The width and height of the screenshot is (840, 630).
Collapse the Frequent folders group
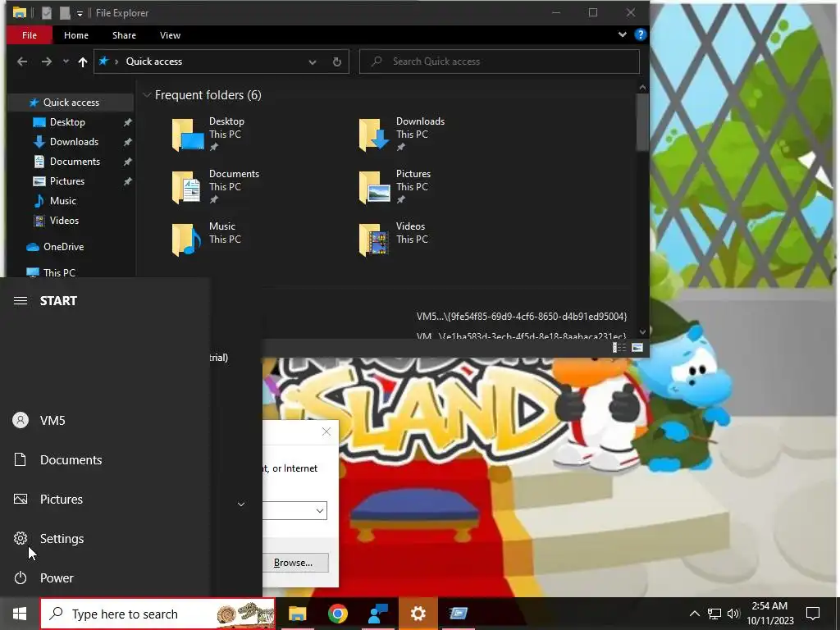146,95
